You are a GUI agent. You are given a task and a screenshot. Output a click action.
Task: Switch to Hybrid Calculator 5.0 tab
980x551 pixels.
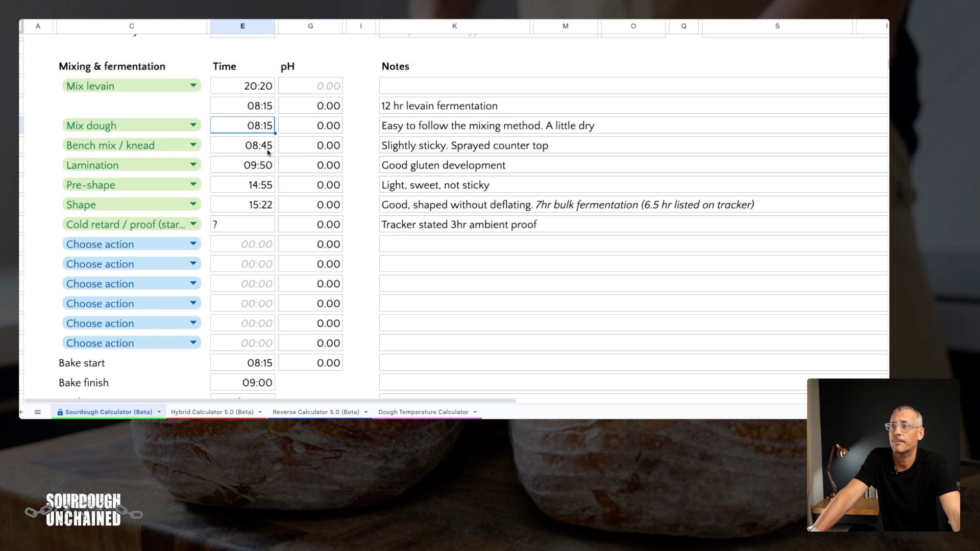[x=212, y=412]
